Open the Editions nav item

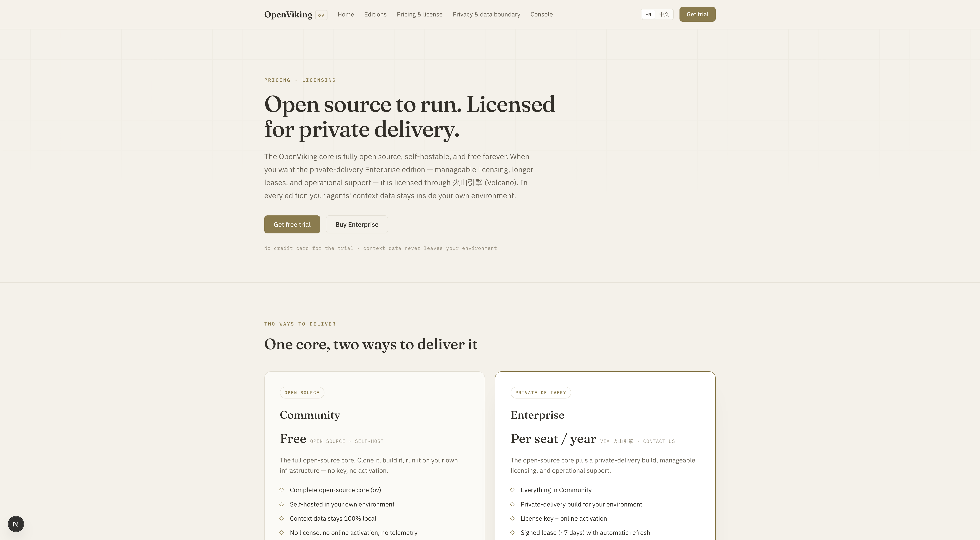375,15
